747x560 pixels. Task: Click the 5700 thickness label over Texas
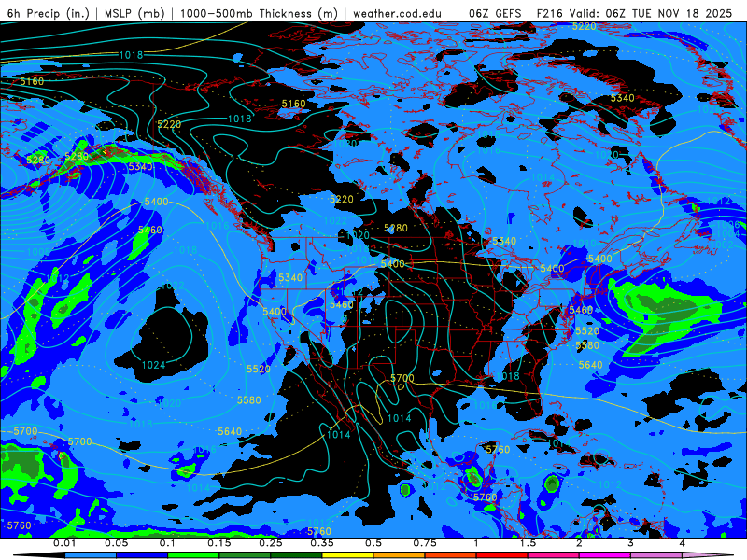402,378
